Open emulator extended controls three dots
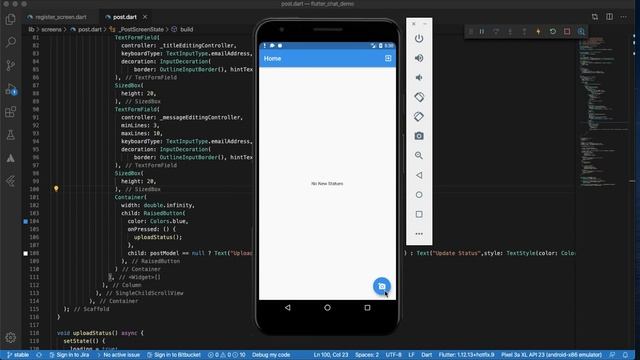640x360 pixels. 419,234
